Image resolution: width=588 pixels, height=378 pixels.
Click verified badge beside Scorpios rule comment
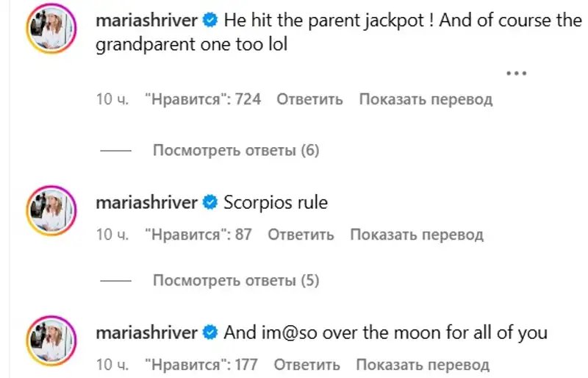click(x=210, y=203)
